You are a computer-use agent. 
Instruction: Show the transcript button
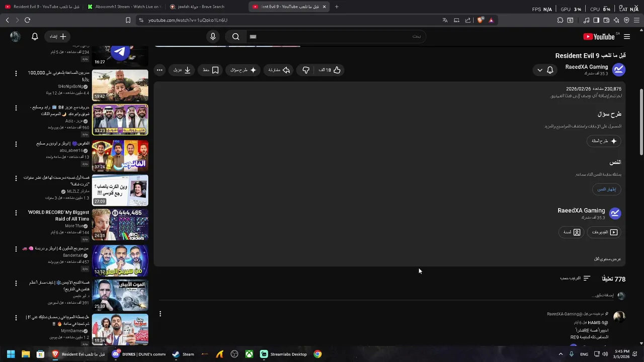tap(607, 190)
